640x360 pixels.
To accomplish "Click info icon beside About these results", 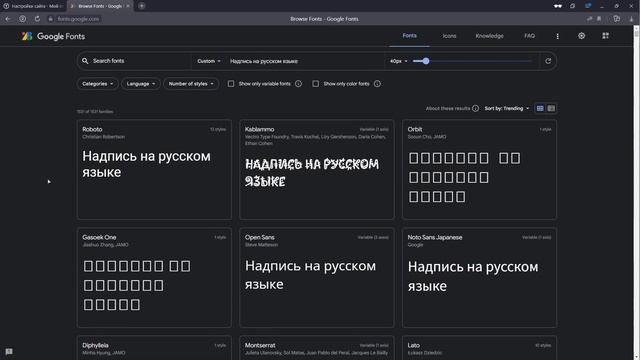I will click(x=476, y=109).
